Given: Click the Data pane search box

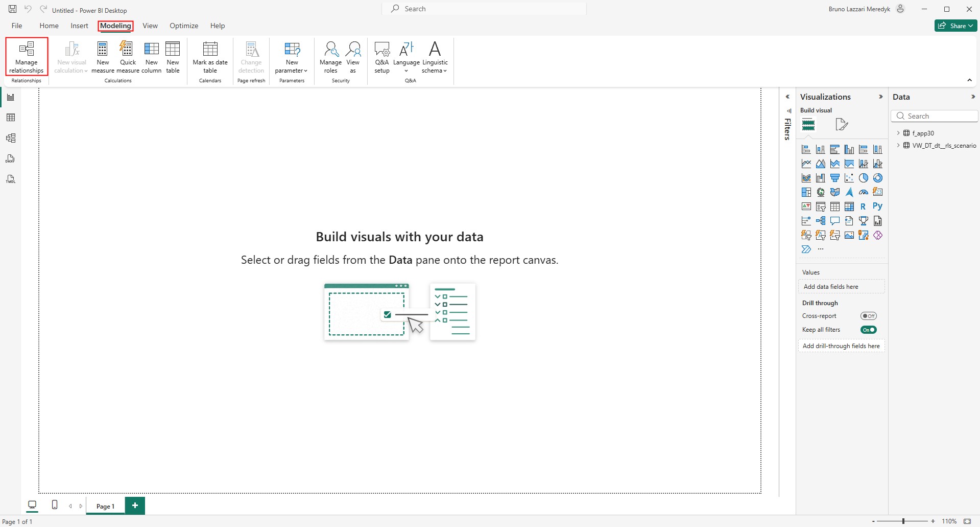Looking at the screenshot, I should coord(935,116).
